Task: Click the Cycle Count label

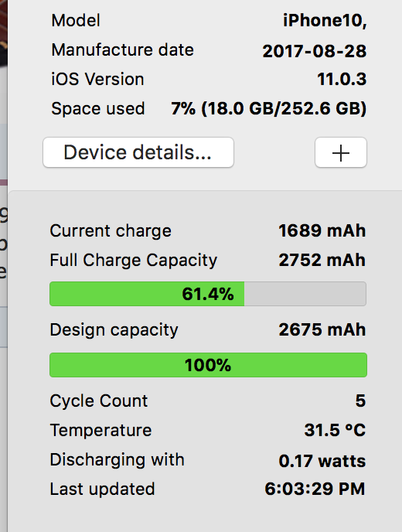Action: click(x=99, y=401)
